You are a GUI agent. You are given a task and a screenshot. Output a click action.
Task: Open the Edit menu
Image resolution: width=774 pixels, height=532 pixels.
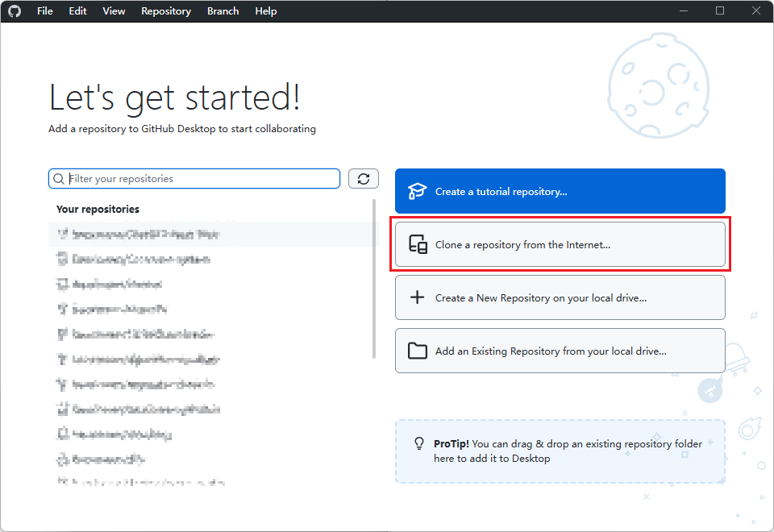(x=77, y=11)
